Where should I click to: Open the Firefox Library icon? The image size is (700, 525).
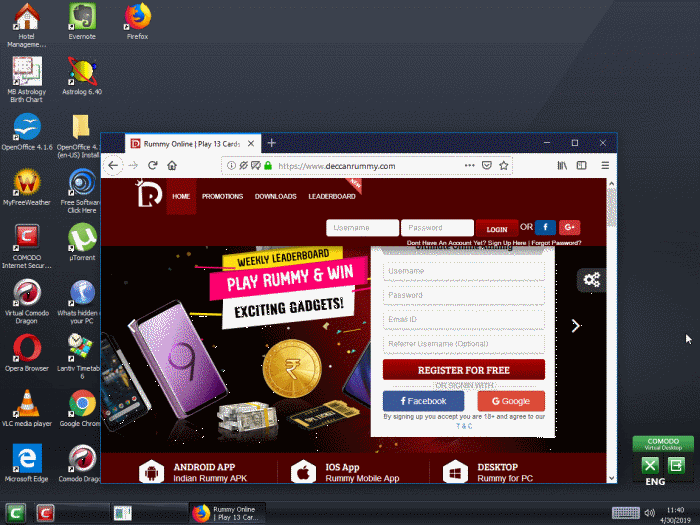pyautogui.click(x=562, y=166)
